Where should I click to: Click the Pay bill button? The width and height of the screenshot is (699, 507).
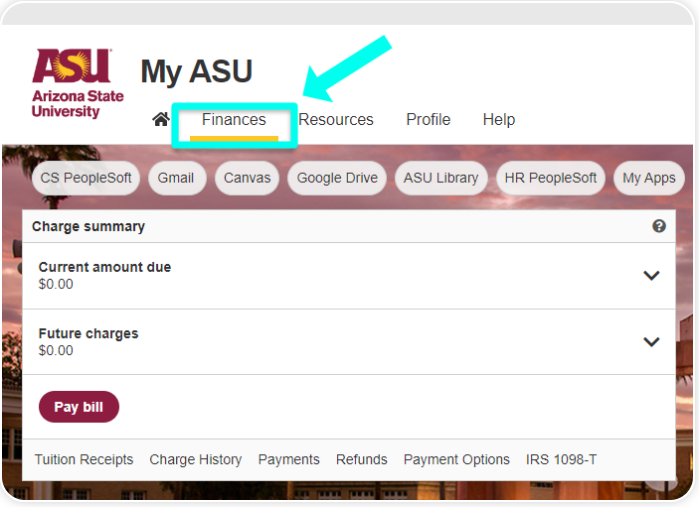tap(79, 407)
